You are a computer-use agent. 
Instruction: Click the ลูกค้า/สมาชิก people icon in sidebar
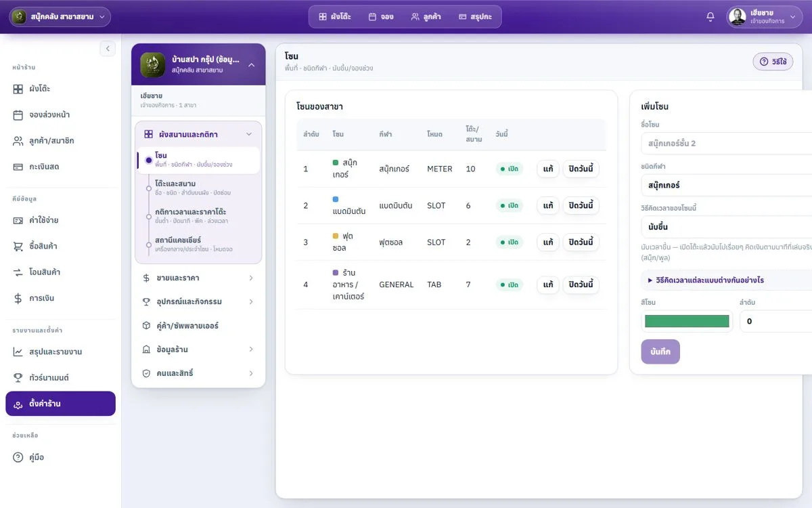pyautogui.click(x=18, y=141)
